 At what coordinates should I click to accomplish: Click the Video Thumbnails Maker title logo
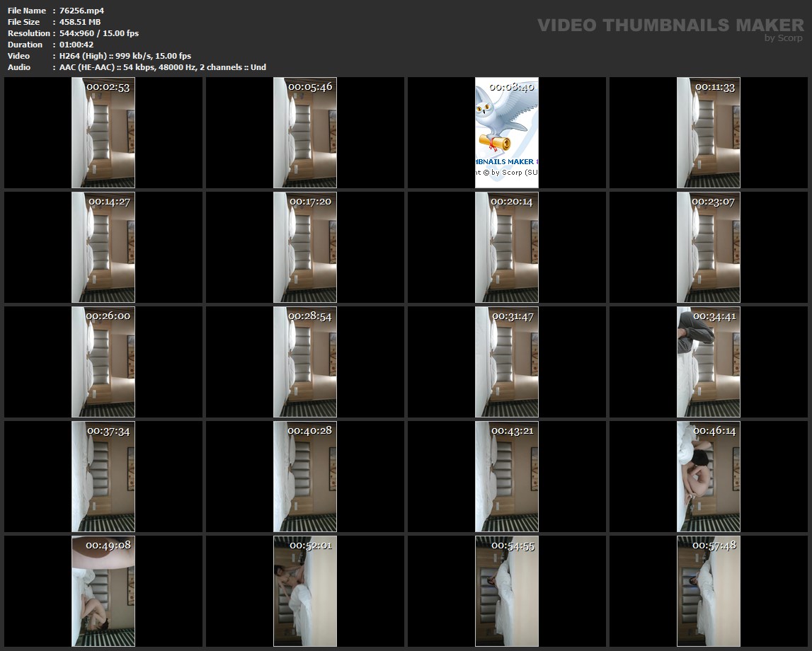(x=670, y=25)
